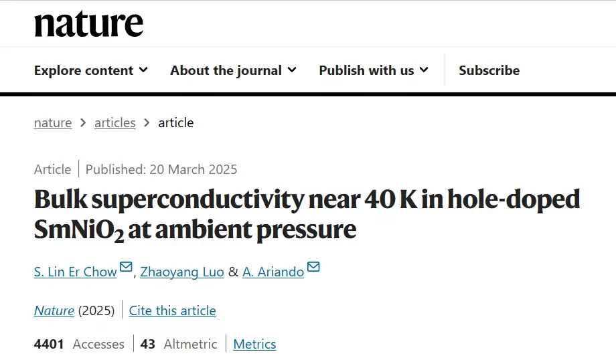Viewport: 616px width, 364px height.
Task: Expand the About the journal menu
Action: coord(233,70)
